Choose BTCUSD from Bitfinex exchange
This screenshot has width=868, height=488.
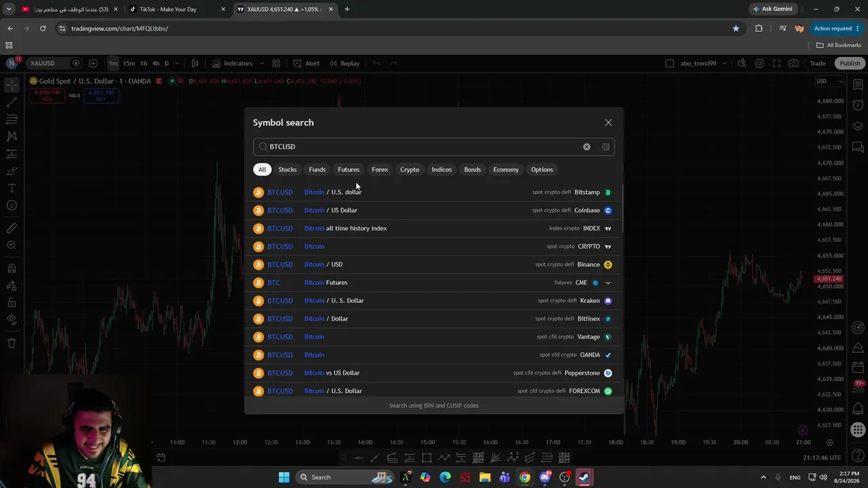point(433,319)
